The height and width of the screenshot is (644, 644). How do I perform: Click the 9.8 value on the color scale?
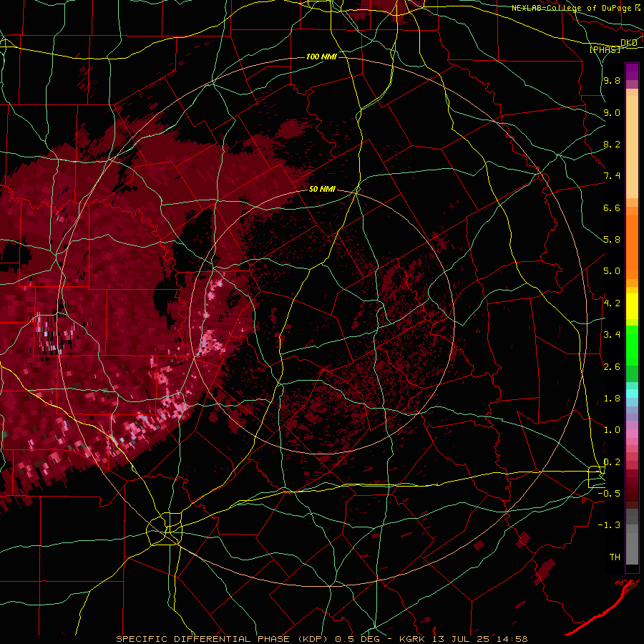click(x=612, y=80)
